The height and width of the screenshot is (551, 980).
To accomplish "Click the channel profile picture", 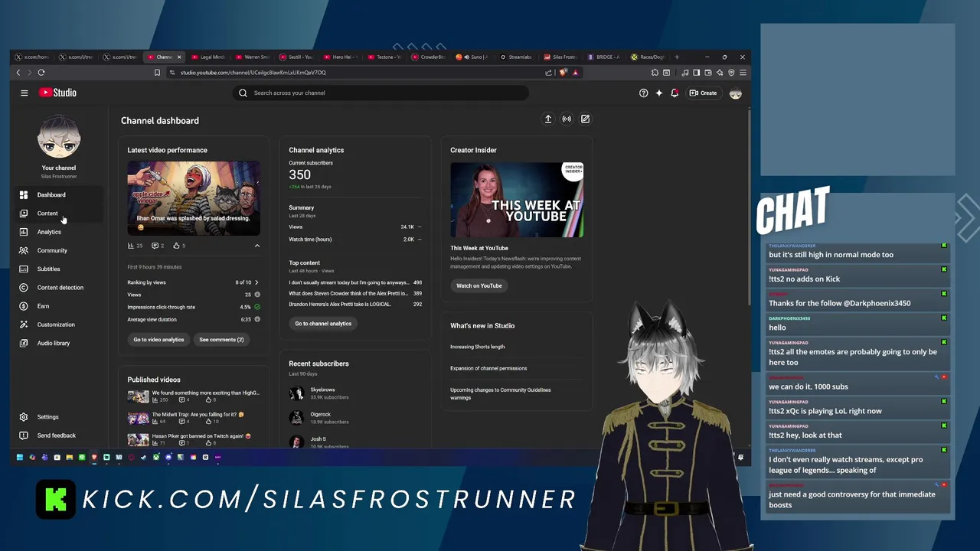I will pyautogui.click(x=59, y=138).
